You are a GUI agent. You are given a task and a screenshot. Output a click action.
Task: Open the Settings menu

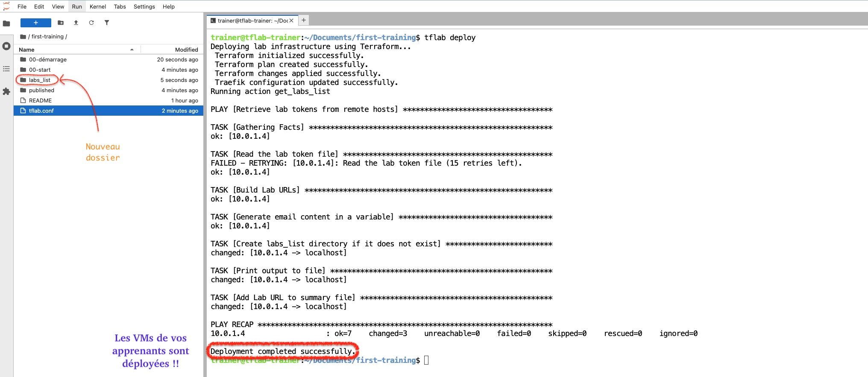144,6
